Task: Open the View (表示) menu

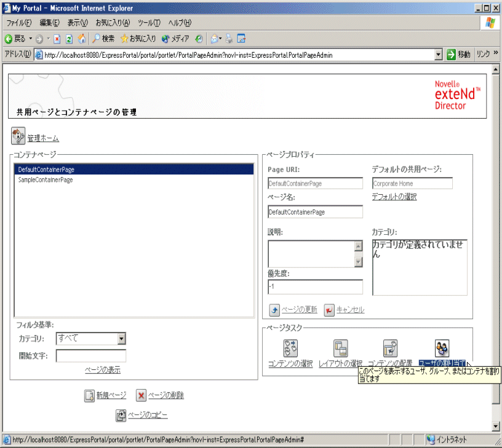Action: click(78, 23)
